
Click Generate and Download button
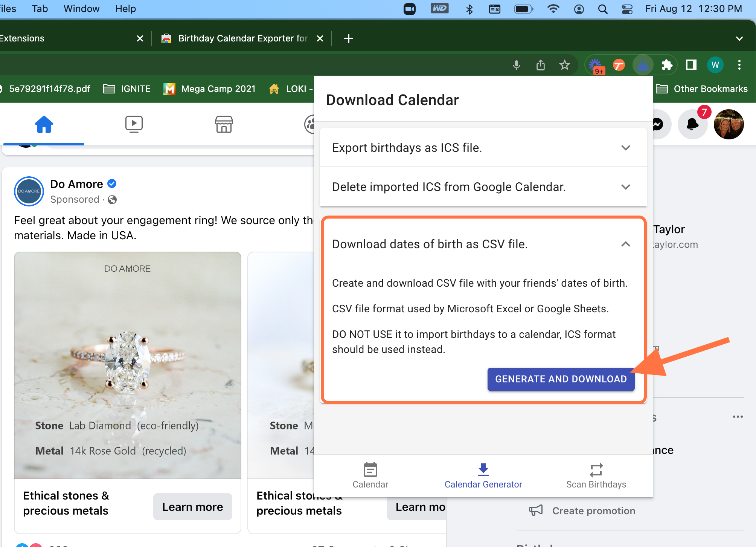561,379
